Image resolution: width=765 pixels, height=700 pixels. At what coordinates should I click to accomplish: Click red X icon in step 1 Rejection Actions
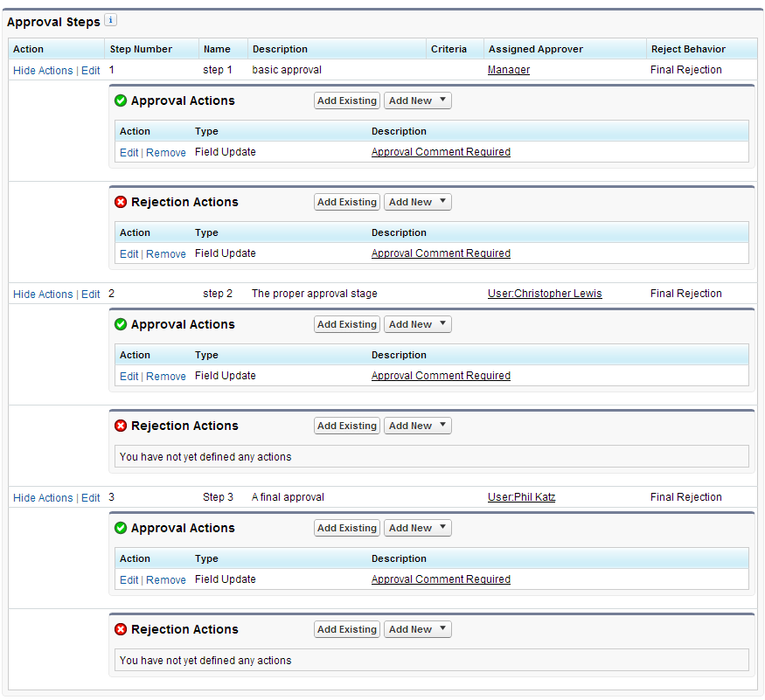tap(121, 203)
